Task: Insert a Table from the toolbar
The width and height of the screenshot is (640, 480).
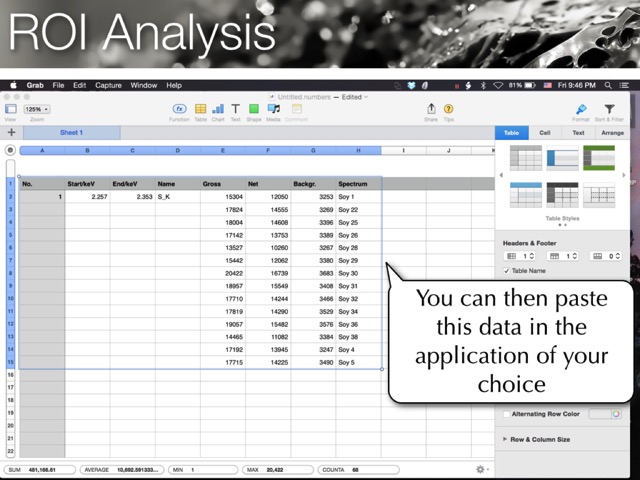Action: [x=200, y=109]
